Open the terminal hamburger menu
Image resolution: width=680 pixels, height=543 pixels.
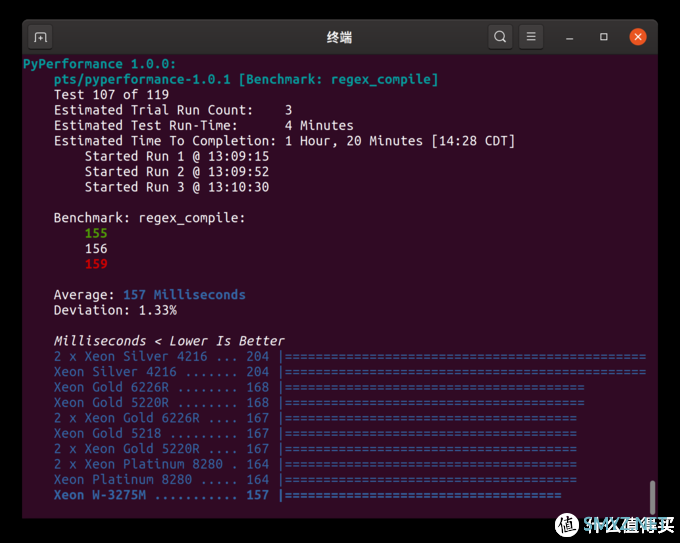531,37
